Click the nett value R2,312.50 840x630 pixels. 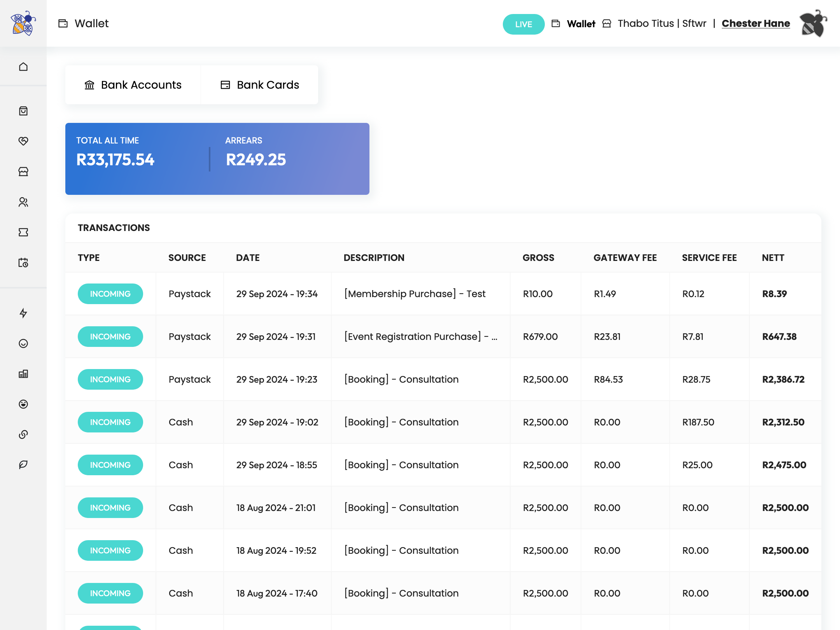tap(783, 422)
